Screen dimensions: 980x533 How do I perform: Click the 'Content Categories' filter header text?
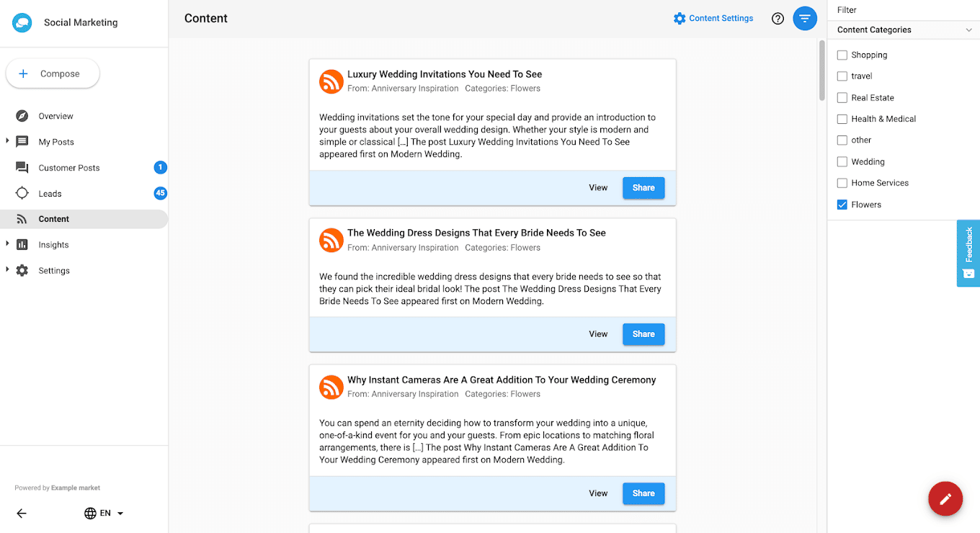point(874,30)
